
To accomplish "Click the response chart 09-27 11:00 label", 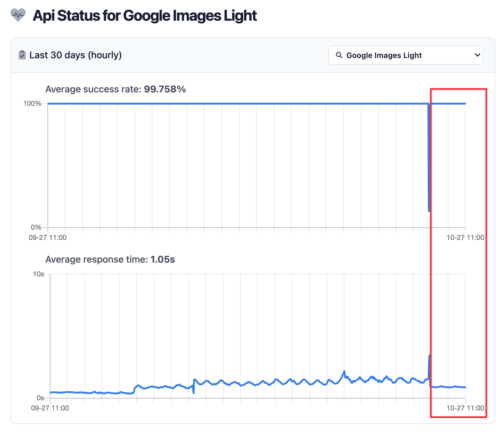I will pos(50,408).
